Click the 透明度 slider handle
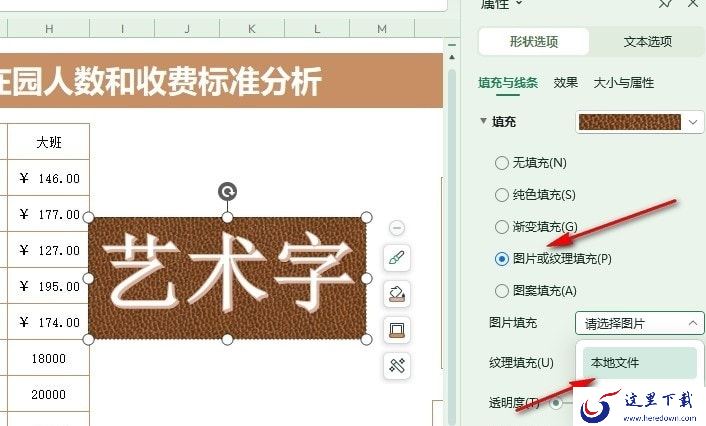 coord(556,403)
